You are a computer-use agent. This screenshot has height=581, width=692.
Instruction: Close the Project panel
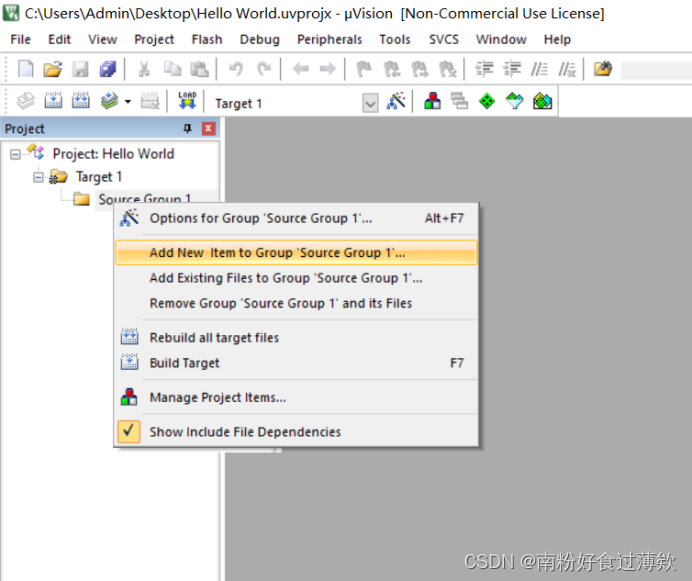tap(208, 128)
